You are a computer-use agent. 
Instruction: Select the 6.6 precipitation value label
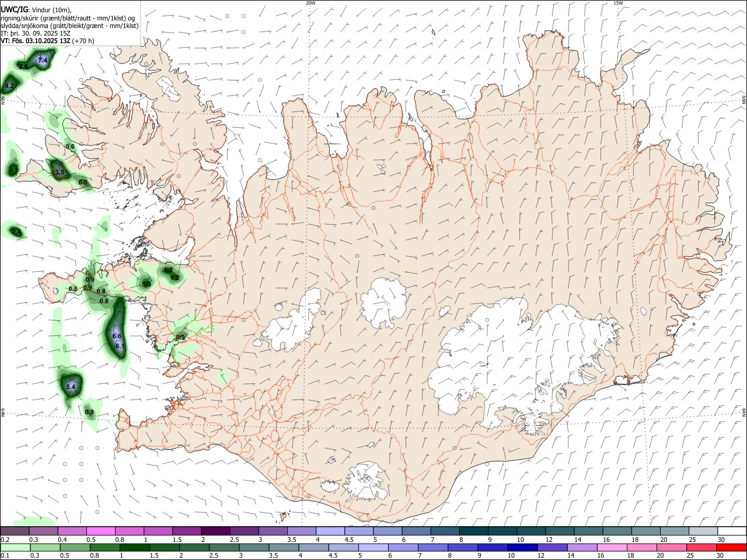click(x=116, y=336)
